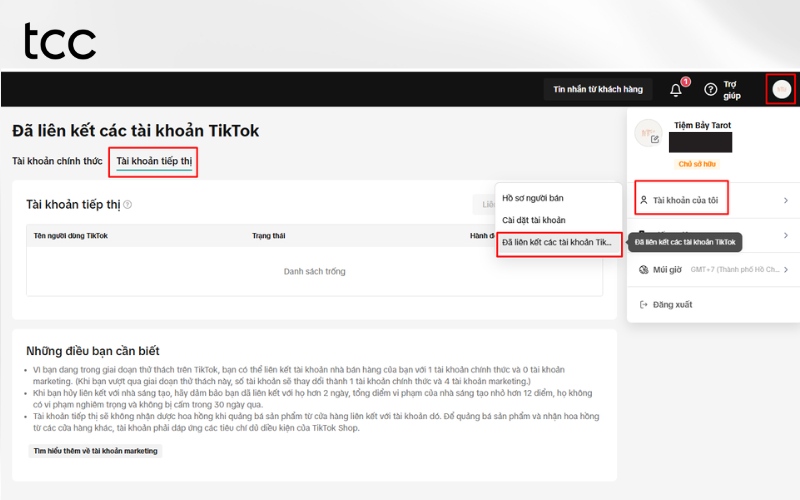Click the edit icon on profile picture
Viewport: 800px width, 500px height.
[x=655, y=139]
